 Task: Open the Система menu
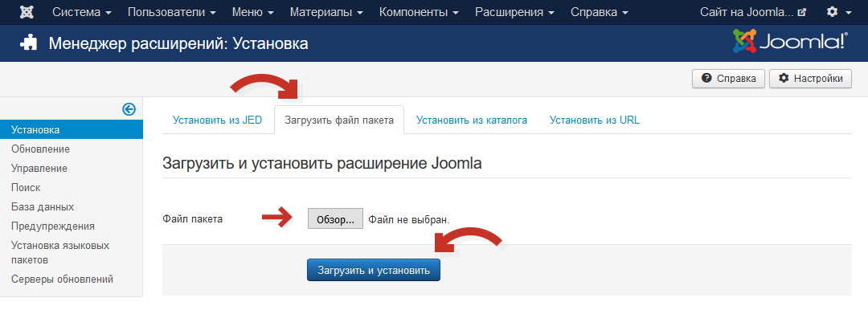(82, 11)
